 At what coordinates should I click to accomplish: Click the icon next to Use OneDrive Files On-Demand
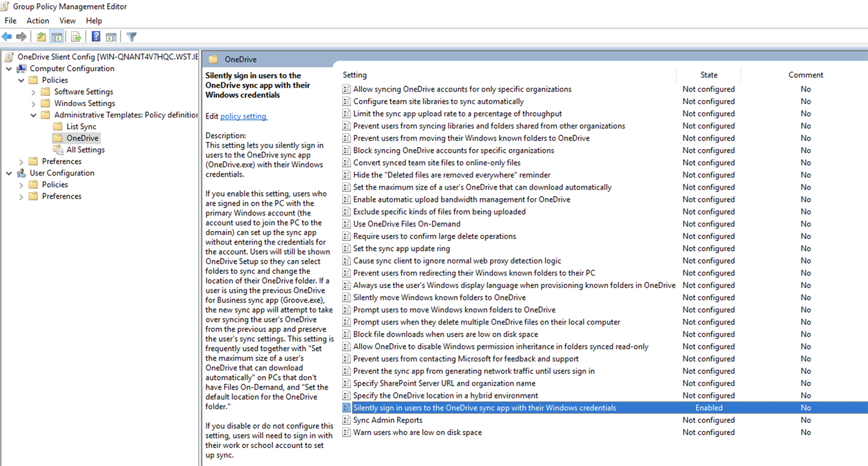[346, 224]
